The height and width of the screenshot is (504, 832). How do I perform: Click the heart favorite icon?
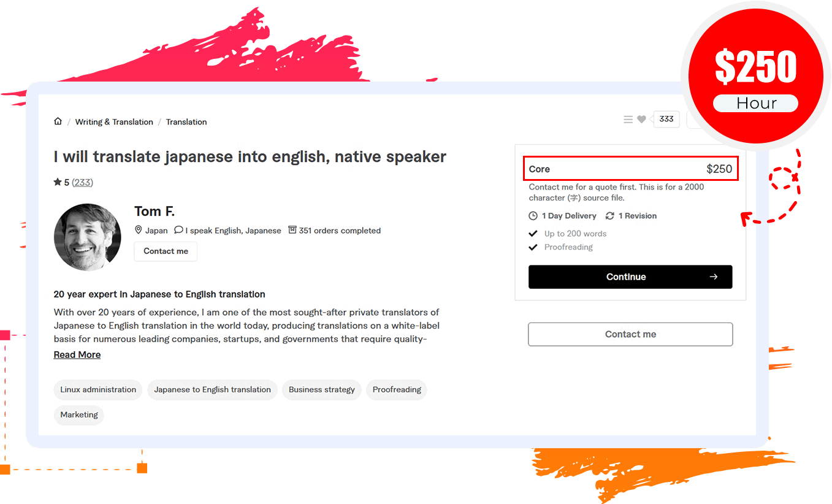point(641,120)
